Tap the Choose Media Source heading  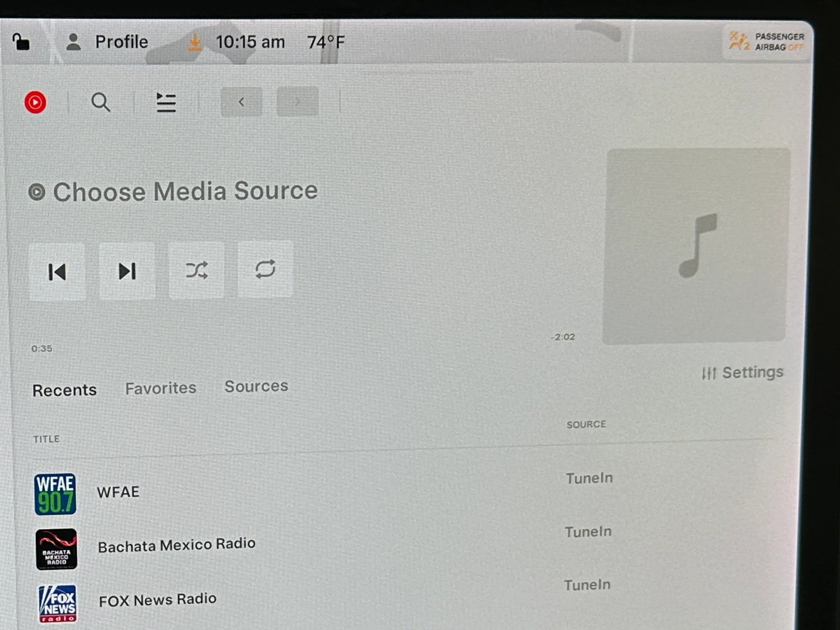pos(185,191)
